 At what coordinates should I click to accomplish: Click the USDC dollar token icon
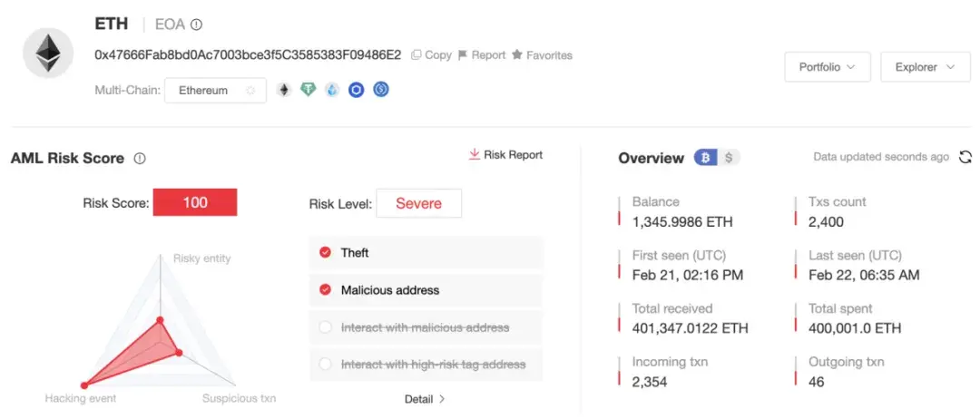[380, 90]
